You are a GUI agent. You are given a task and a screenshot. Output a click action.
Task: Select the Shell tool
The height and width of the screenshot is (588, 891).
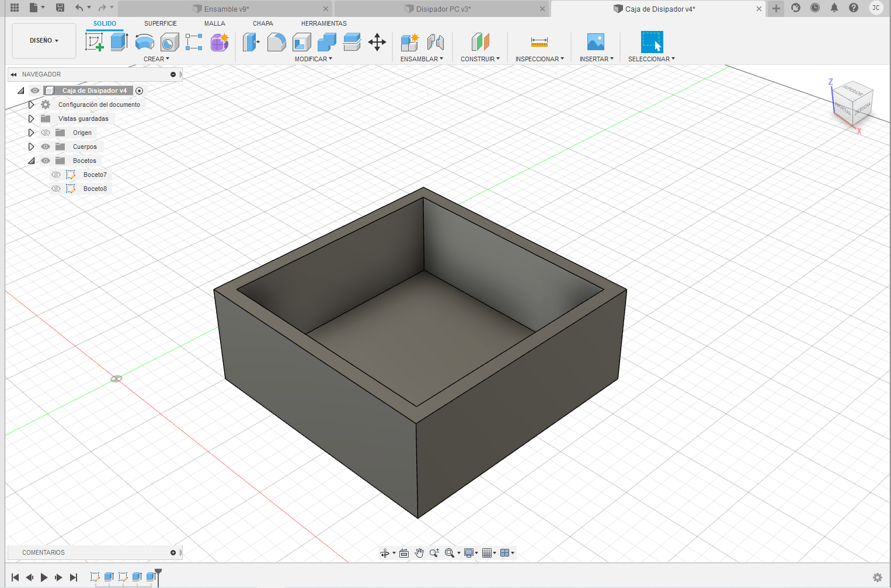click(x=301, y=42)
